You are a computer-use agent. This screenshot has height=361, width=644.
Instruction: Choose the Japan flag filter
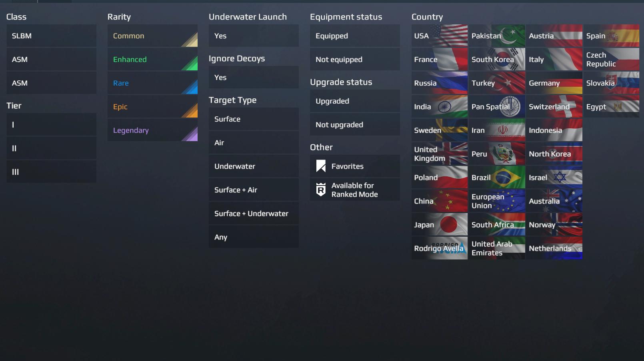point(440,224)
